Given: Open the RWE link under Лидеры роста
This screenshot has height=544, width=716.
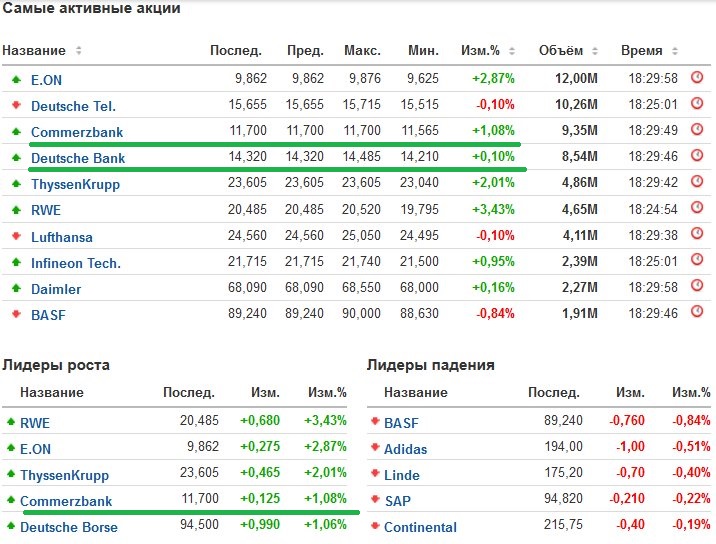Looking at the screenshot, I should (35, 423).
